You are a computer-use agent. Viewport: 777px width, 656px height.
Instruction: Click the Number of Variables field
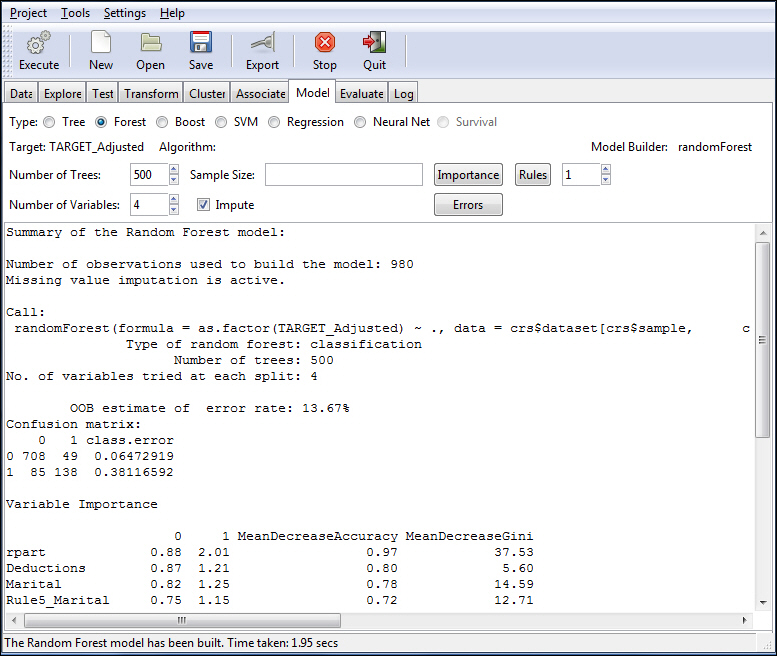click(x=149, y=205)
